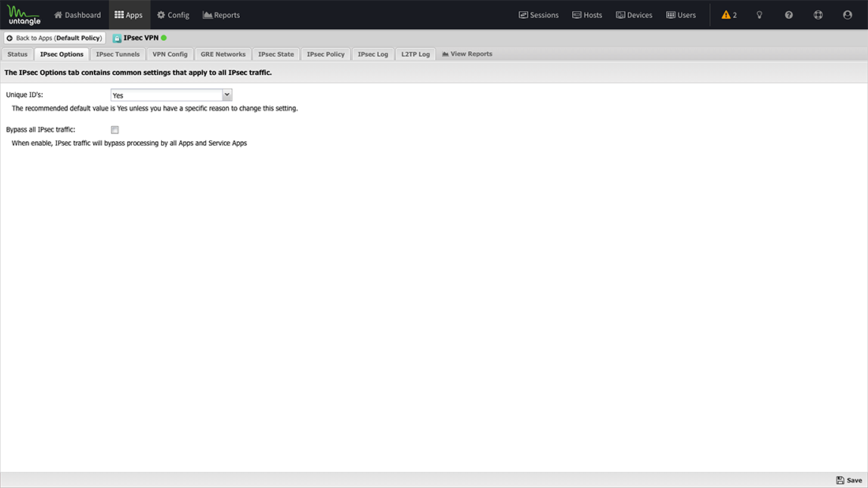
Task: Click the Dashboard home icon
Action: (x=58, y=15)
